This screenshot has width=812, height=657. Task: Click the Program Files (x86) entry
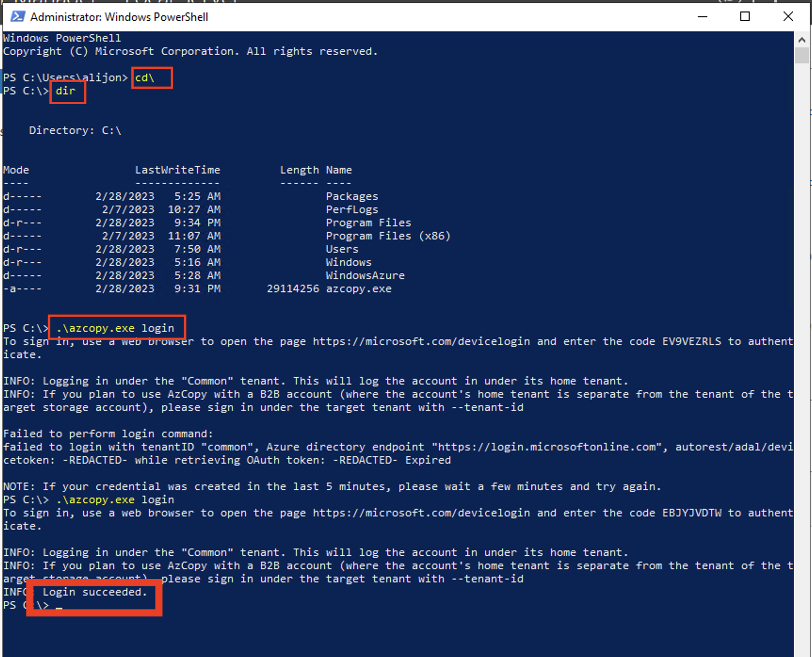[x=388, y=236]
